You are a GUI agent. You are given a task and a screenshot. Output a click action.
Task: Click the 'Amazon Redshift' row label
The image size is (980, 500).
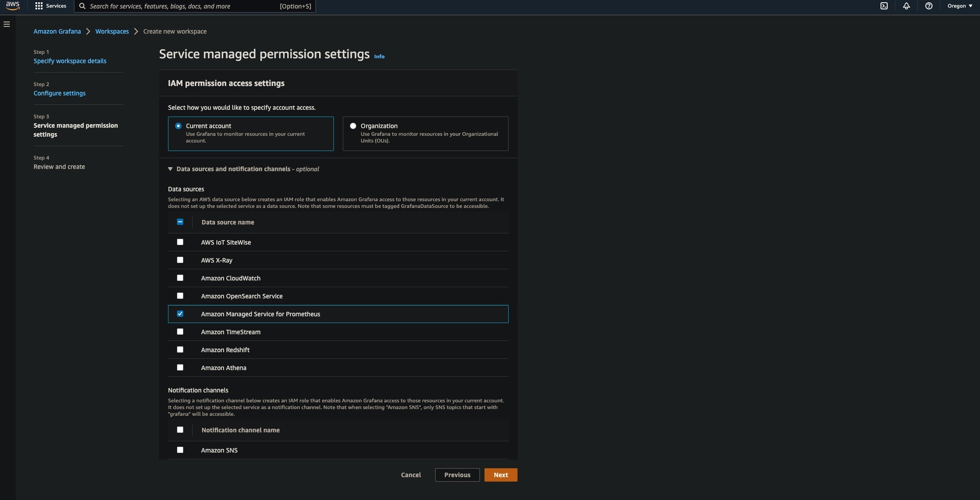coord(225,350)
